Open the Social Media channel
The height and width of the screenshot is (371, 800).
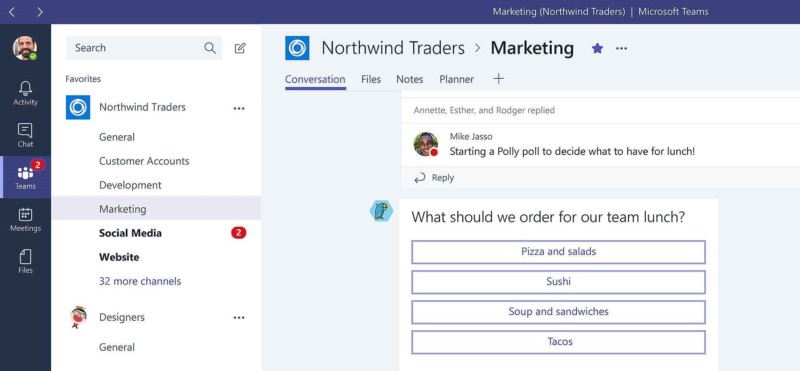[x=130, y=233]
